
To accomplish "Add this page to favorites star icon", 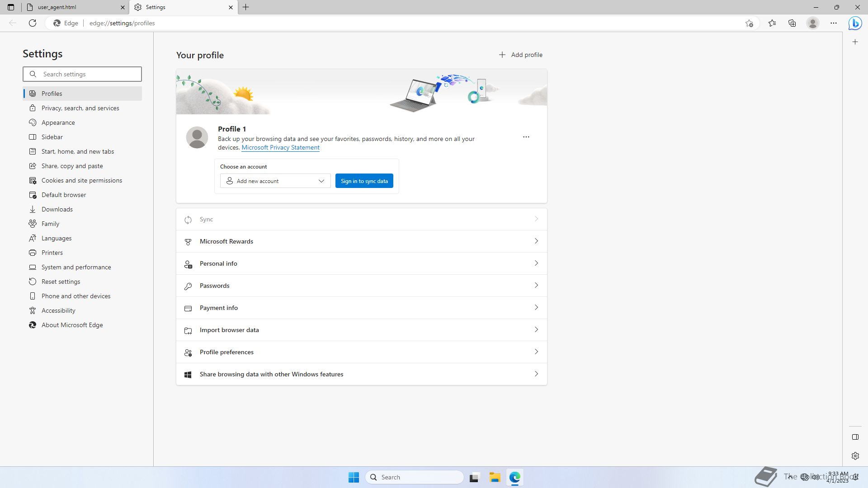I will click(x=749, y=23).
